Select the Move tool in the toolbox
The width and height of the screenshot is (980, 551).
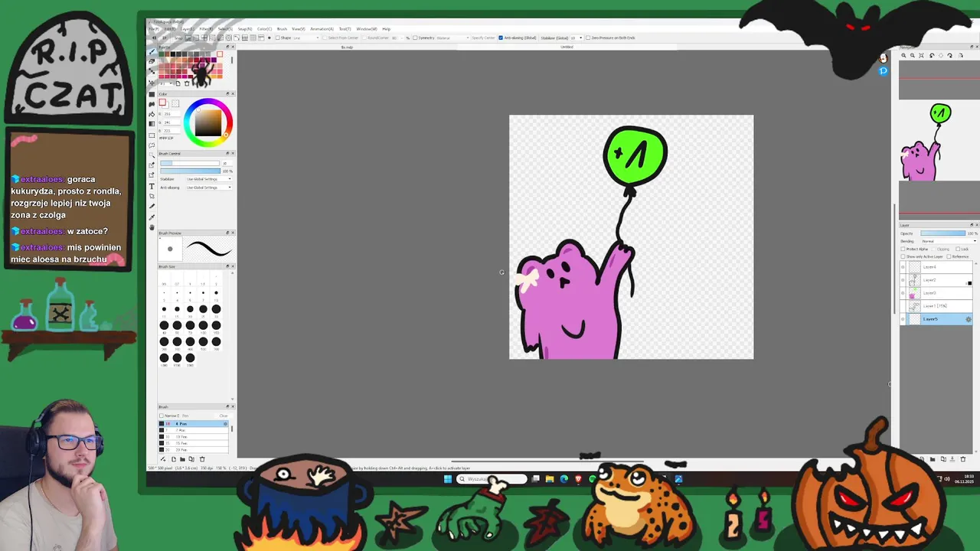coord(152,83)
